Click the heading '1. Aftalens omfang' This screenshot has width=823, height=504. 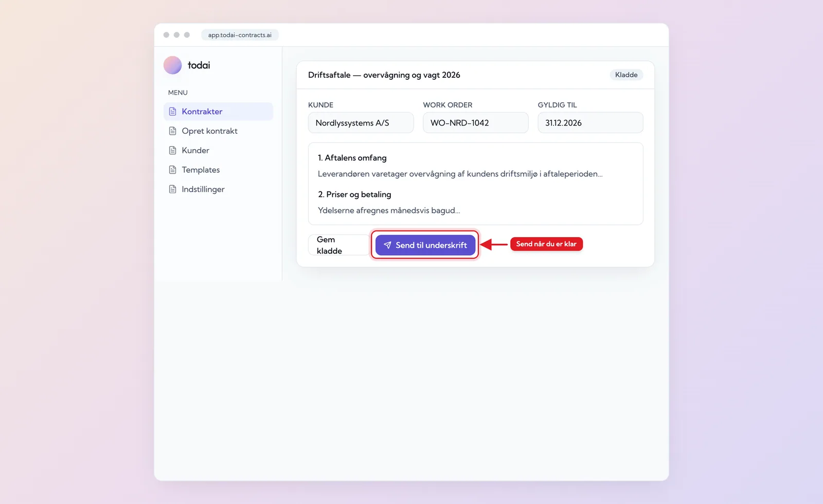(352, 158)
